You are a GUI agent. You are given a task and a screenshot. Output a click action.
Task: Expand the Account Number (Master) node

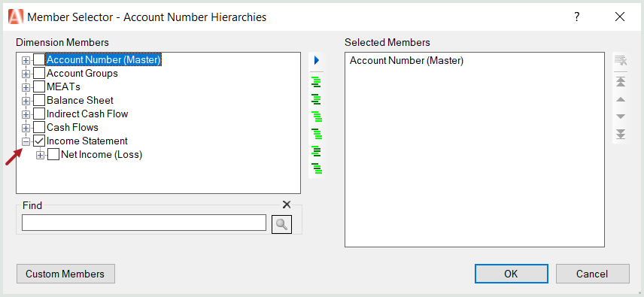point(26,60)
